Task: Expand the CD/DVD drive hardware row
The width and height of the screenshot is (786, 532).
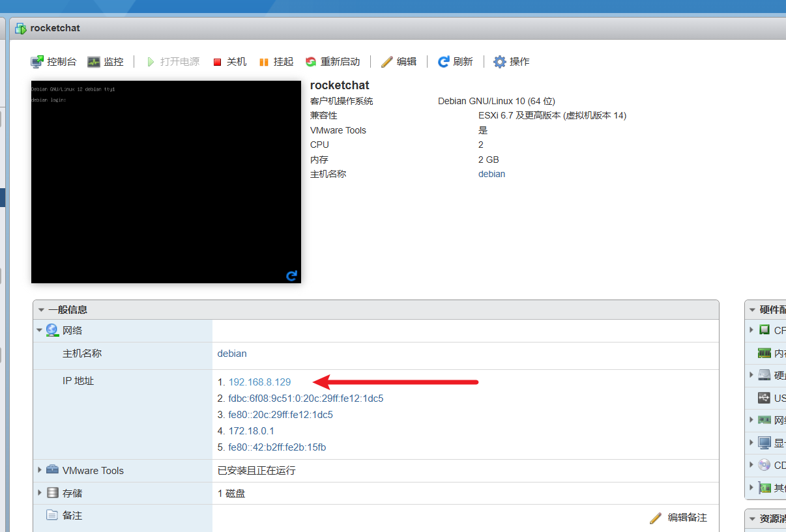Action: pos(752,465)
